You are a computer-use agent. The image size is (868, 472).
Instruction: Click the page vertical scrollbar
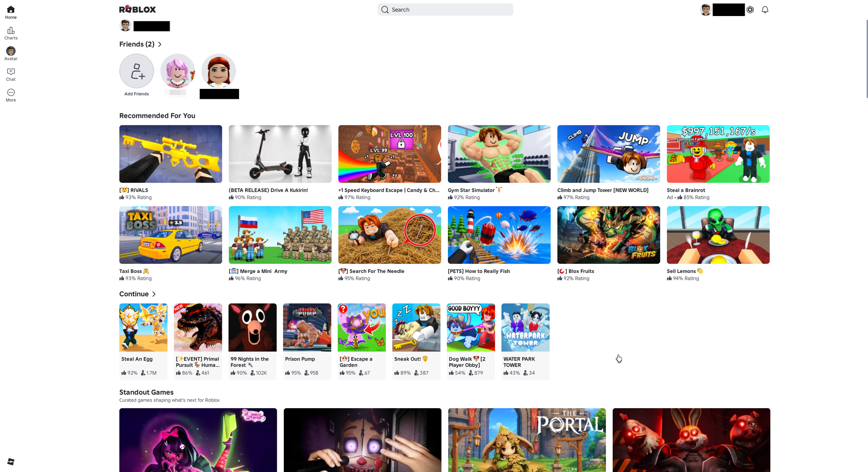pos(867,59)
